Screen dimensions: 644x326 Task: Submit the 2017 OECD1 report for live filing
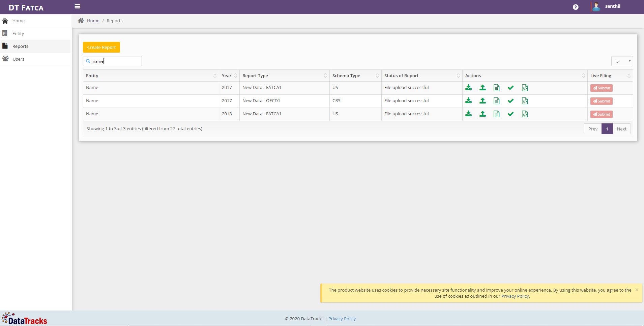(x=601, y=101)
